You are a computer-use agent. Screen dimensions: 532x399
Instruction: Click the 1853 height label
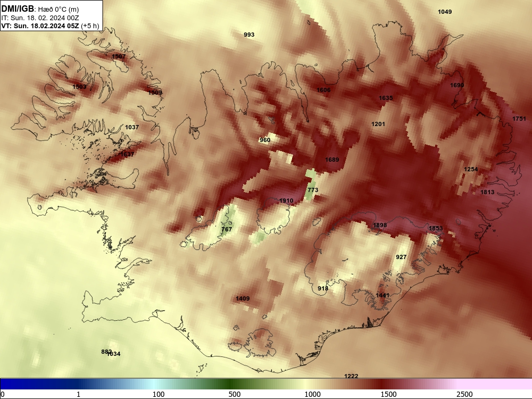pyautogui.click(x=436, y=228)
